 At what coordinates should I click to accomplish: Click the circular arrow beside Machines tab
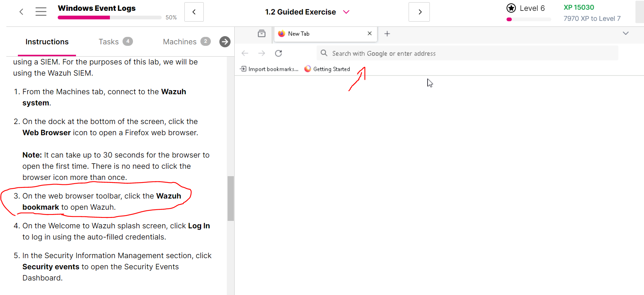click(x=225, y=42)
